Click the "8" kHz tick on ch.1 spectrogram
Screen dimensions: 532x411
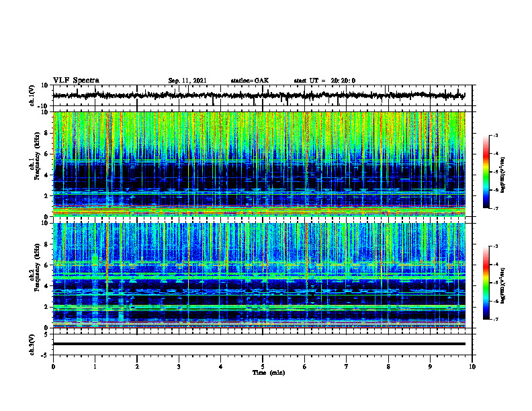(x=46, y=133)
